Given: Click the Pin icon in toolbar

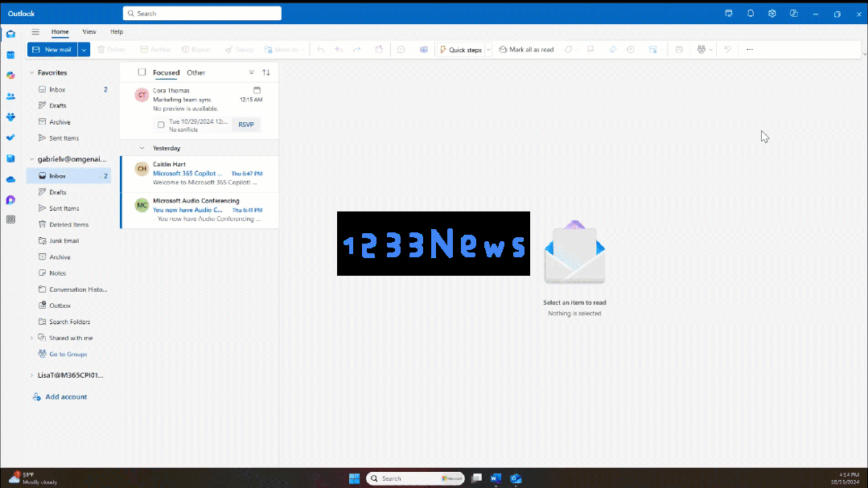Looking at the screenshot, I should click(612, 50).
